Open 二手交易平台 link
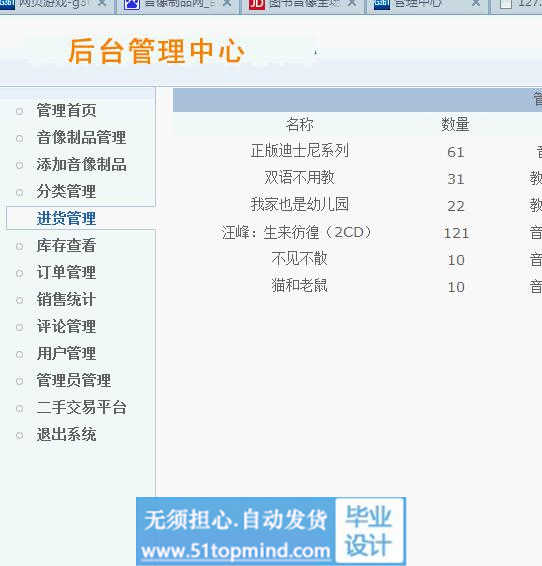 (82, 408)
